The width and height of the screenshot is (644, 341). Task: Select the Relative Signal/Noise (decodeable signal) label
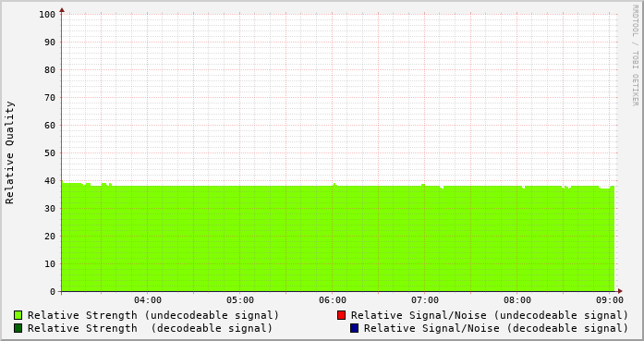496,328
